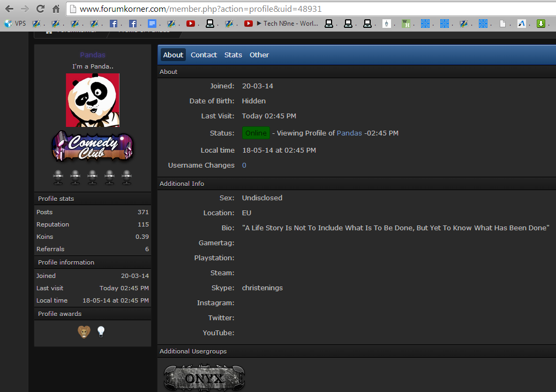Click the browser forward arrow
Viewport: 556px width, 392px height.
click(25, 9)
